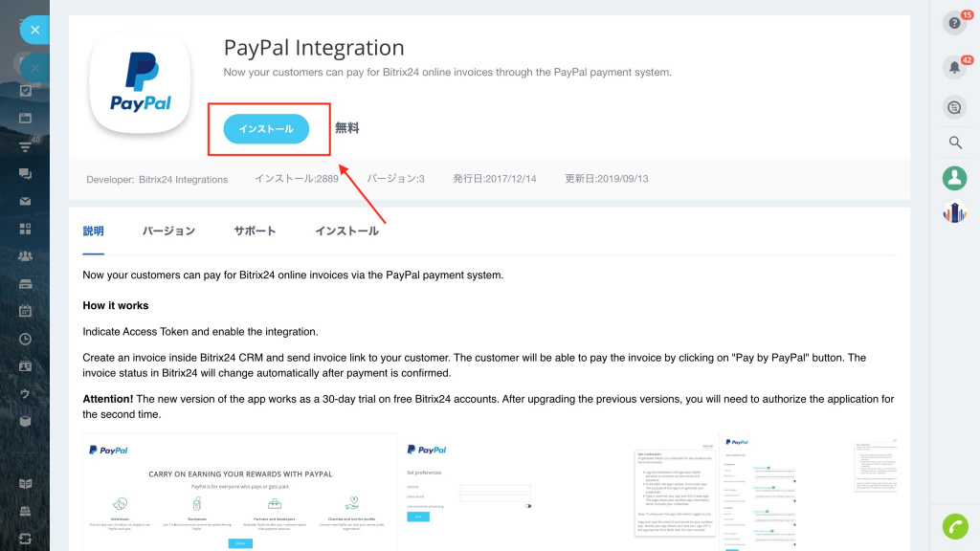Open the calendar icon in left sidebar
Image resolution: width=980 pixels, height=551 pixels.
(x=25, y=311)
